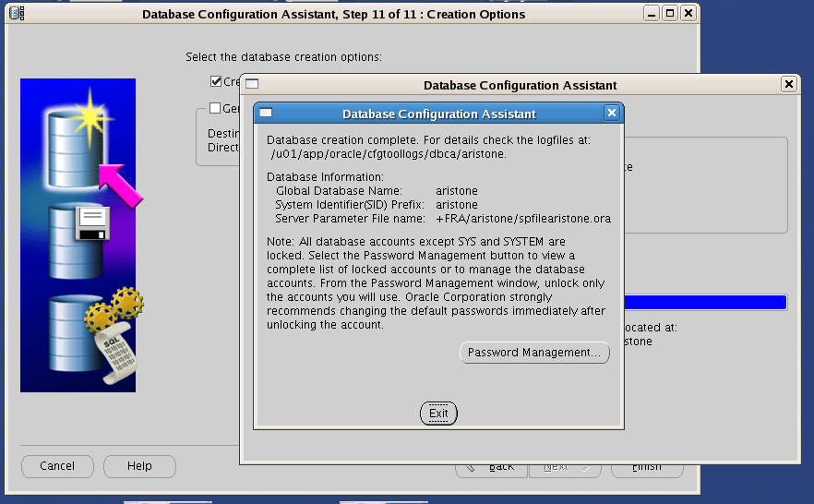
Task: Uncheck the Create Database checkbox
Action: 216,81
